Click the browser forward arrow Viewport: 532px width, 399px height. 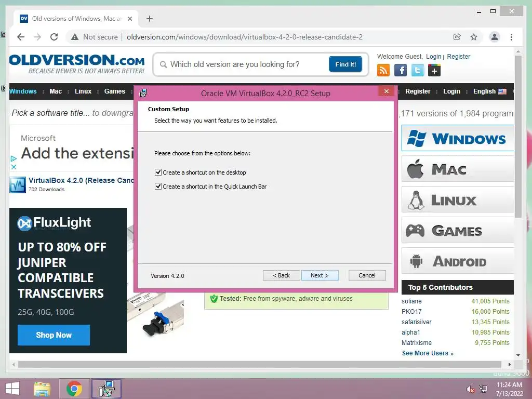coord(37,37)
